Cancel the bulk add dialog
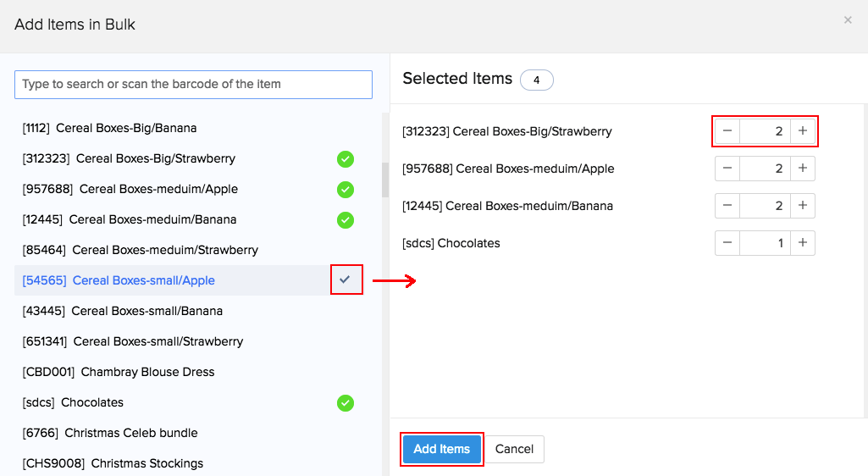The width and height of the screenshot is (868, 476). coord(514,449)
